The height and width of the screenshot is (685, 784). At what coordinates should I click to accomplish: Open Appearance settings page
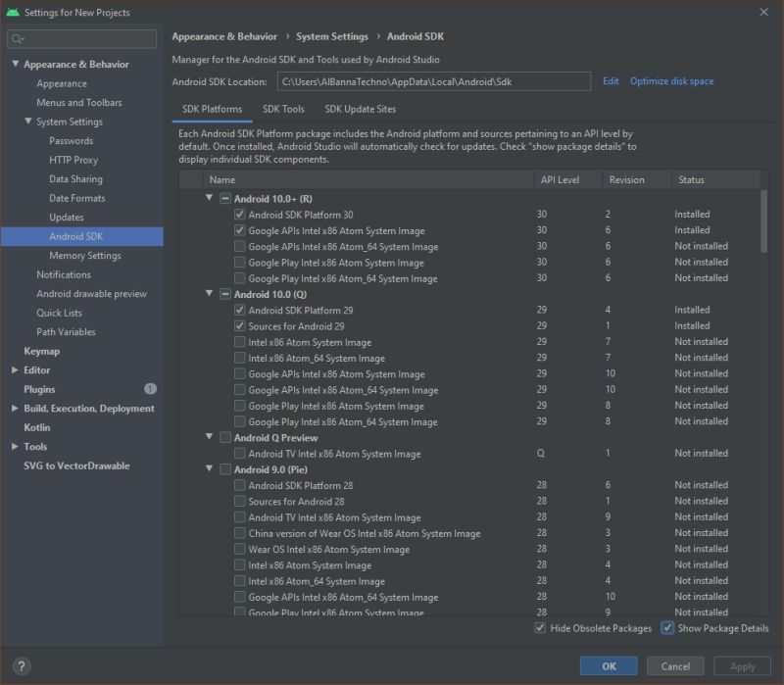pos(62,83)
